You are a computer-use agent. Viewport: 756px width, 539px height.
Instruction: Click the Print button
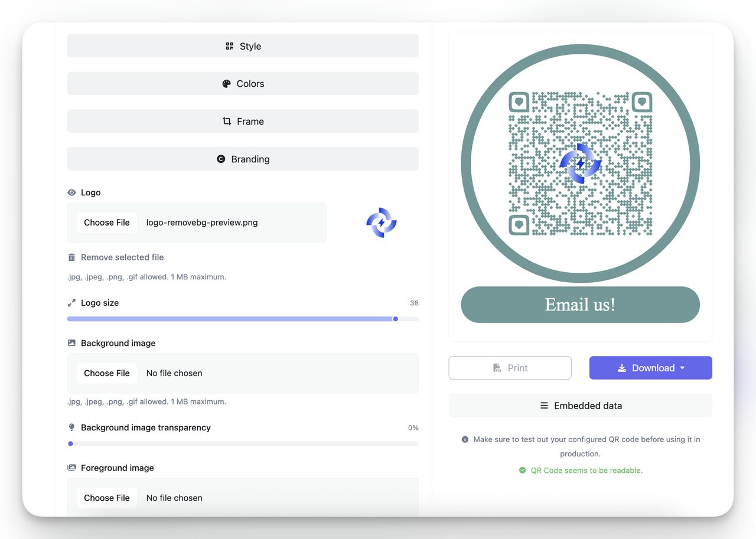[x=510, y=368]
